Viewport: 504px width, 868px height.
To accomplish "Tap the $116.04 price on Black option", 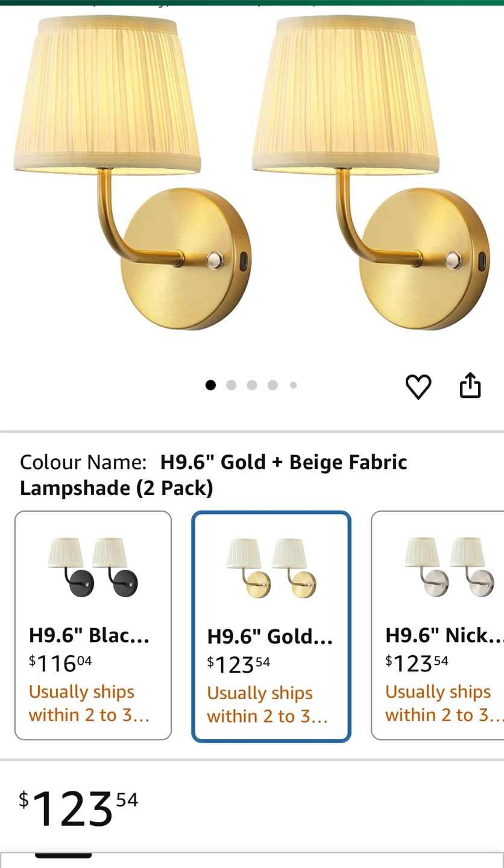I will [x=60, y=663].
